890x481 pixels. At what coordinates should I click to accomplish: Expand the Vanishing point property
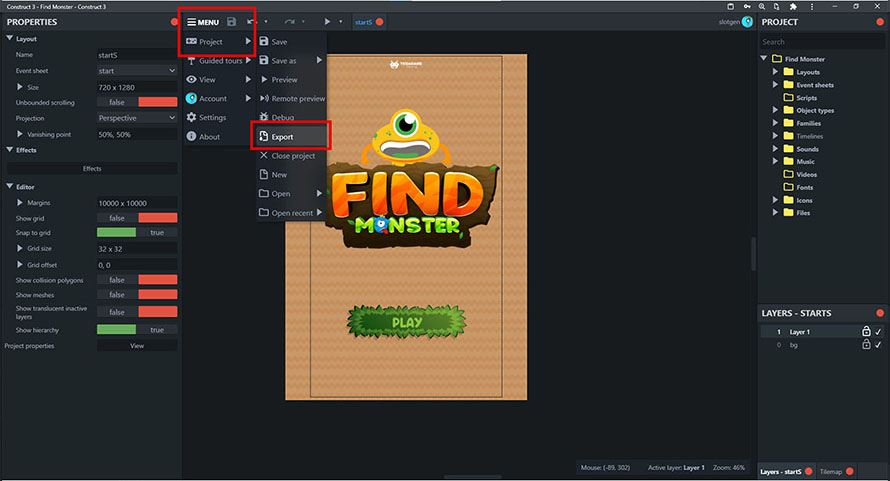[x=20, y=134]
